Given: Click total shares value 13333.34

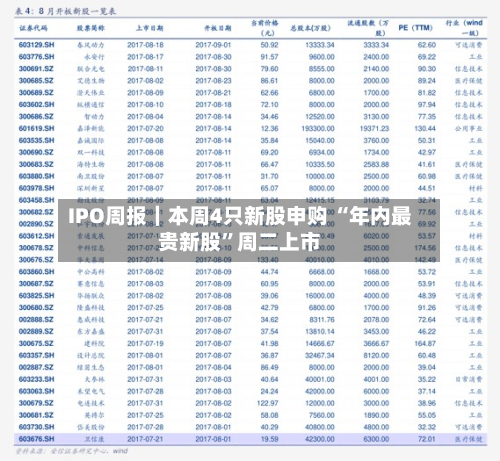Looking at the screenshot, I should (x=320, y=45).
